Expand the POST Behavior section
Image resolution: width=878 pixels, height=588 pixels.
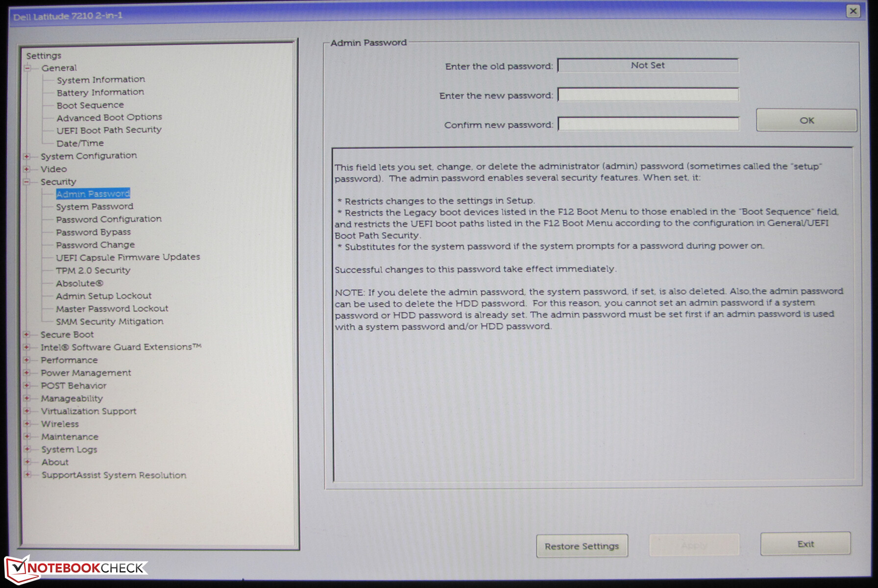(x=27, y=385)
